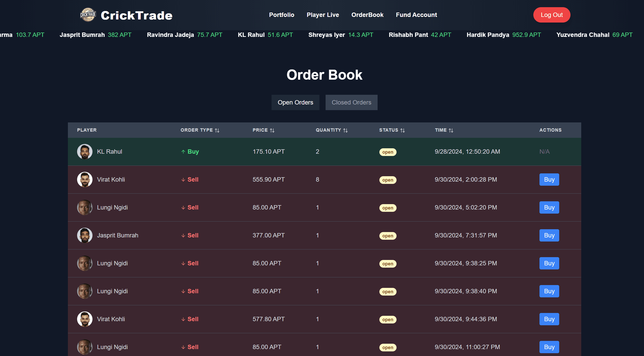
Task: Click Yuzvendra Chahal 69 APT ticker entry
Action: [594, 35]
